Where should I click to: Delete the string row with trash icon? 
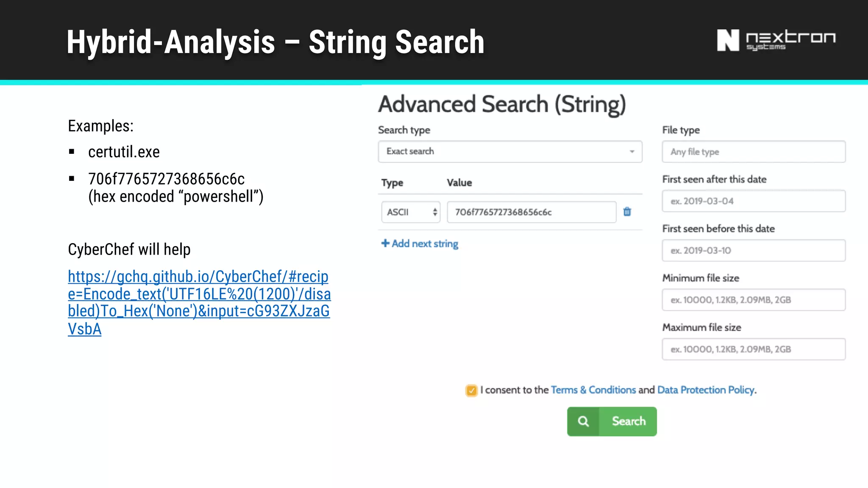coord(627,212)
